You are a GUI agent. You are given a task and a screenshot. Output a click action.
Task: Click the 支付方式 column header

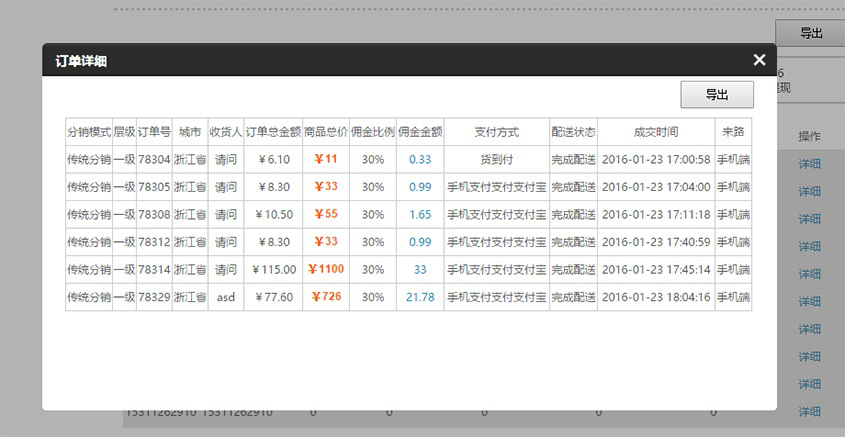[x=496, y=132]
